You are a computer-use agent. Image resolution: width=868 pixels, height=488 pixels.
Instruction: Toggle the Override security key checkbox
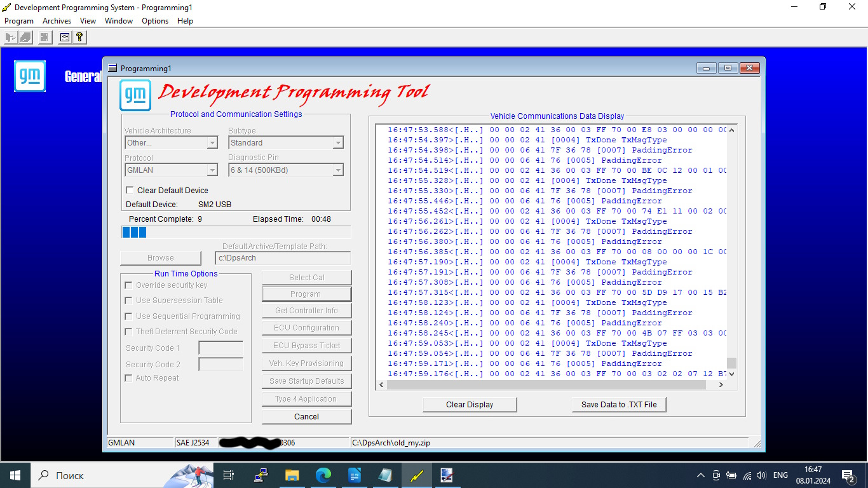[x=129, y=285]
